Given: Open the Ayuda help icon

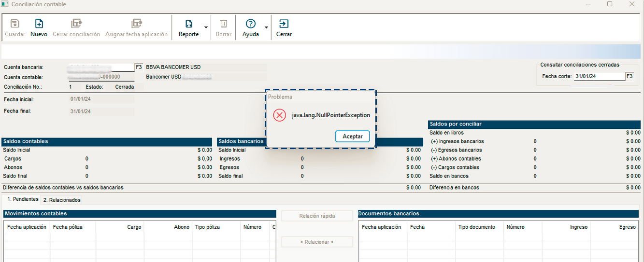Looking at the screenshot, I should [x=250, y=24].
